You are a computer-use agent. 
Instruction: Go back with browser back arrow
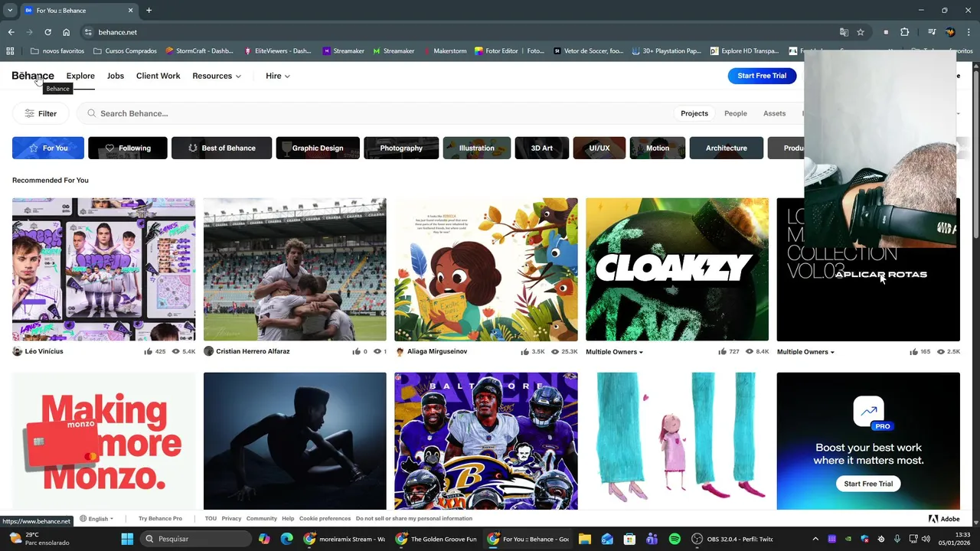pyautogui.click(x=11, y=32)
